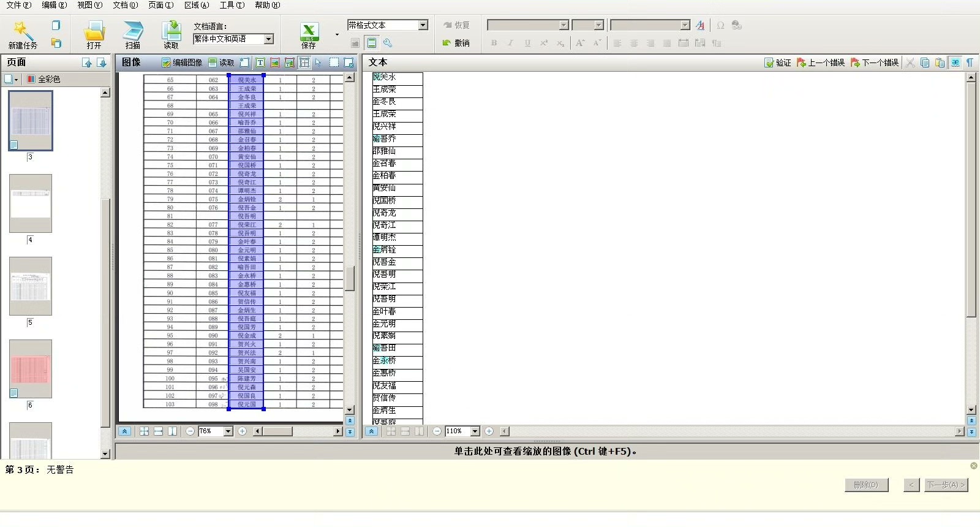Open the 文档 menu
Viewport: 980px width, 527px height.
[125, 5]
